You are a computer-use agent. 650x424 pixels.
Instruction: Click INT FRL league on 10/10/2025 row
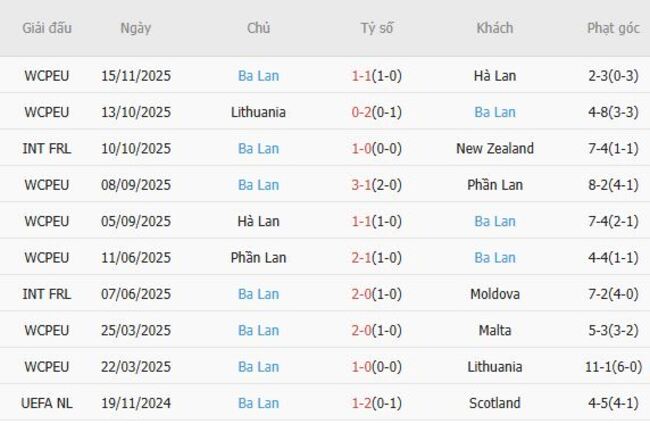(x=47, y=149)
